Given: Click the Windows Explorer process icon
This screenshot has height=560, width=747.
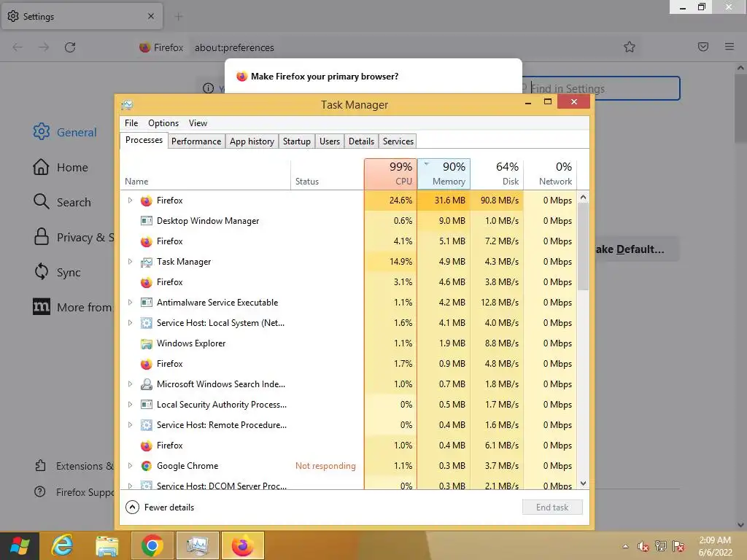Looking at the screenshot, I should [x=146, y=343].
